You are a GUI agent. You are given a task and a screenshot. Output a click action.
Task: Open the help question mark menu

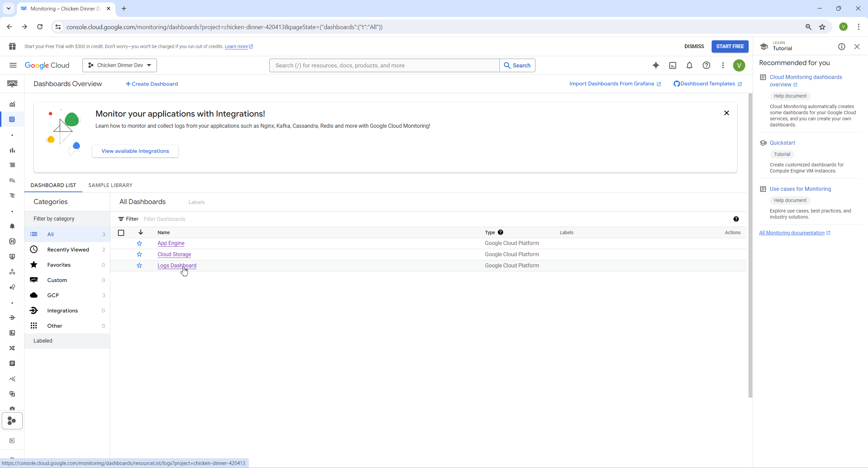706,65
